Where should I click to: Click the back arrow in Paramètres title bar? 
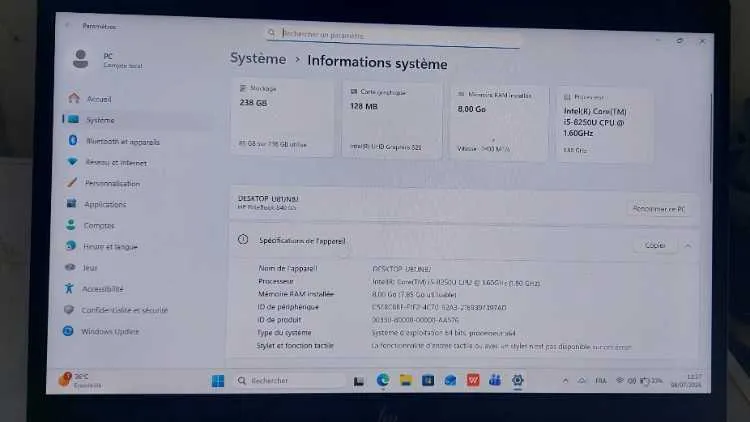point(67,25)
